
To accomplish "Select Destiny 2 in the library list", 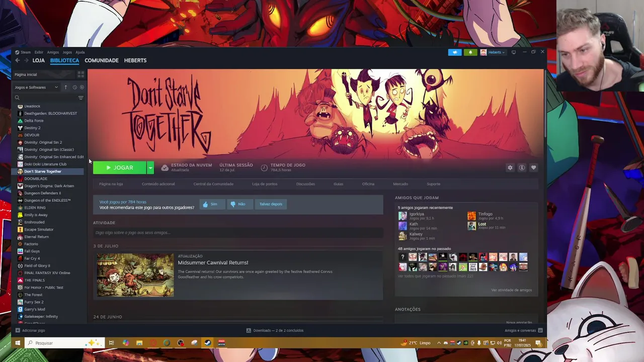I will click(32, 128).
